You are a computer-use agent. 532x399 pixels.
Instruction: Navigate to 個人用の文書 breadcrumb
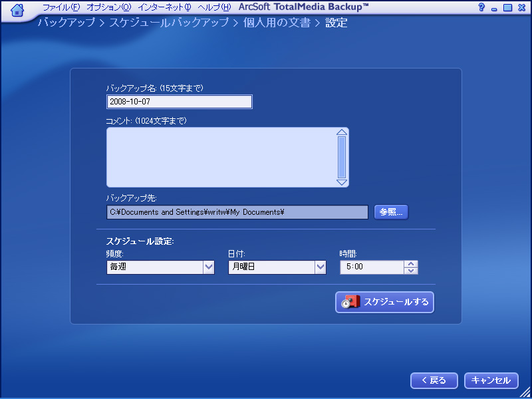277,23
